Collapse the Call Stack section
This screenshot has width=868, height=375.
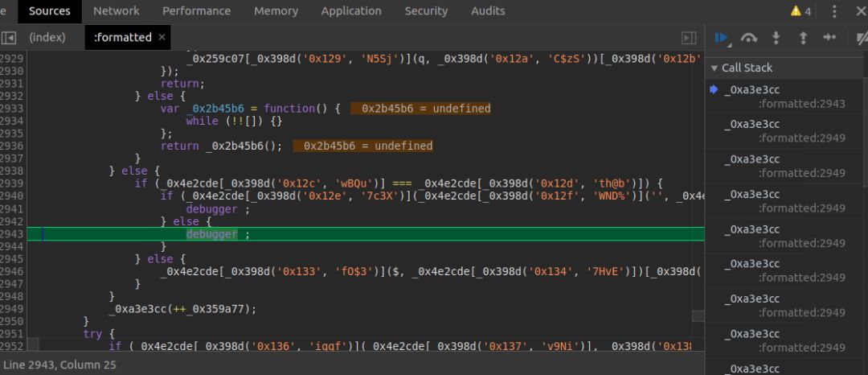click(x=714, y=68)
